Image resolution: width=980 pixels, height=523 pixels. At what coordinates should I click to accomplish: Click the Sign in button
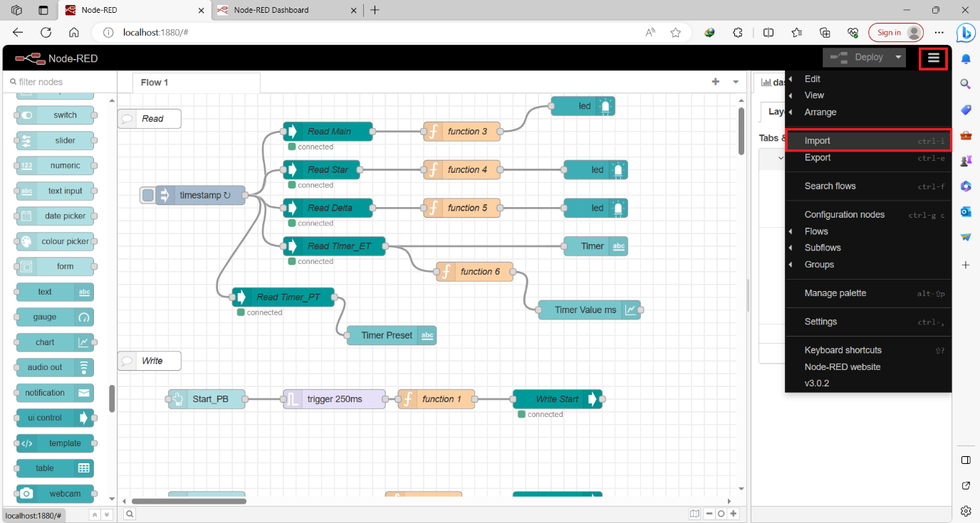(x=895, y=32)
